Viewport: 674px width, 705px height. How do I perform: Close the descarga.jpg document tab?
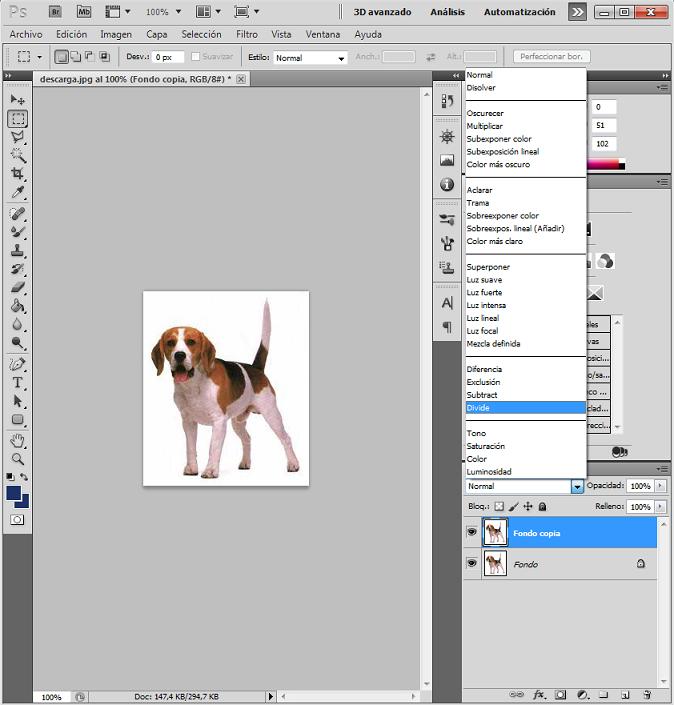[x=241, y=79]
